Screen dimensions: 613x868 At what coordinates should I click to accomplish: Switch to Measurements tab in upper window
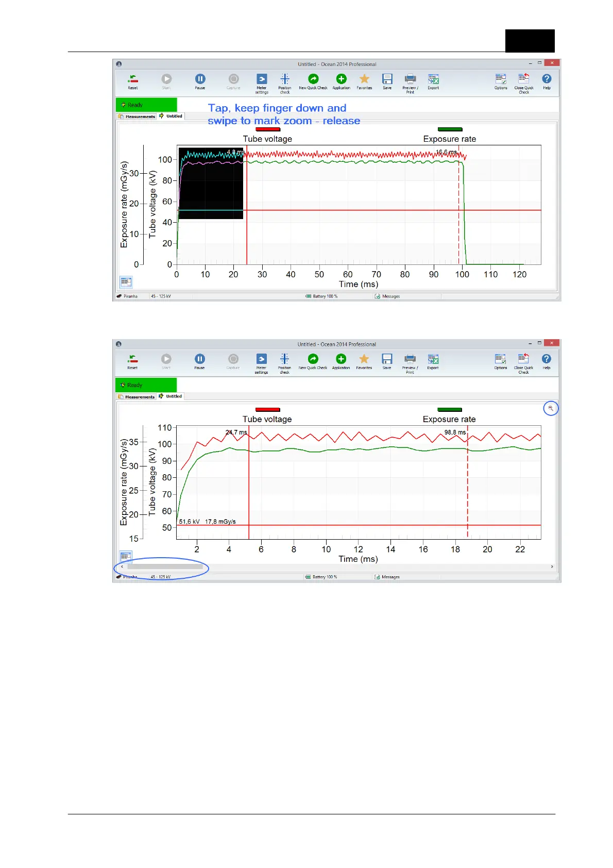137,116
